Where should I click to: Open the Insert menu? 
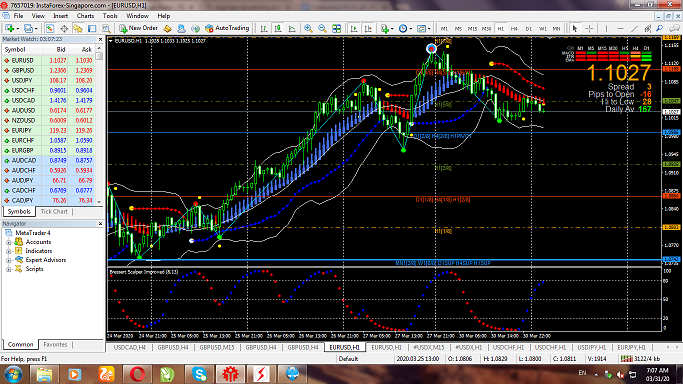(61, 16)
